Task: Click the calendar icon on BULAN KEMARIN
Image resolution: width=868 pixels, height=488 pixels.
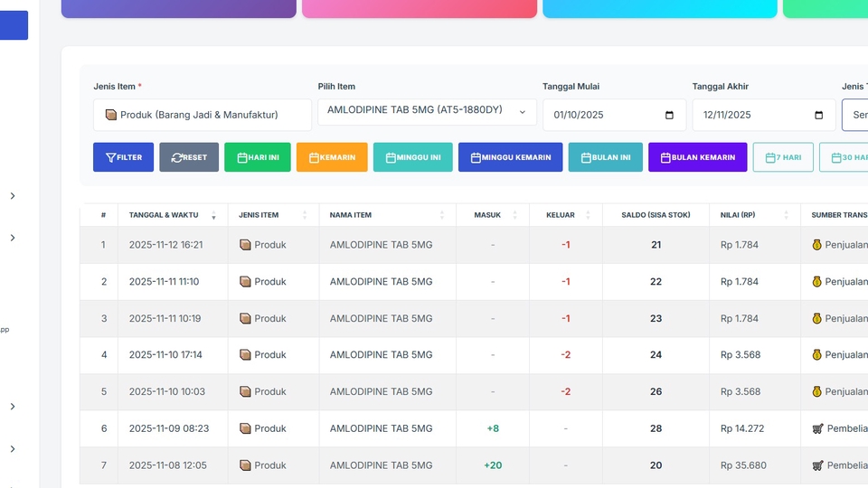Action: click(665, 157)
